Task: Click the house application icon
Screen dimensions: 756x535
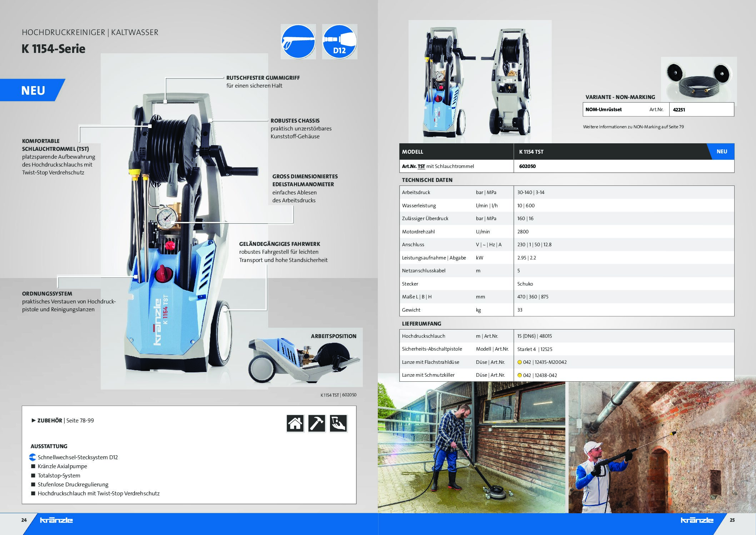Action: [x=295, y=423]
